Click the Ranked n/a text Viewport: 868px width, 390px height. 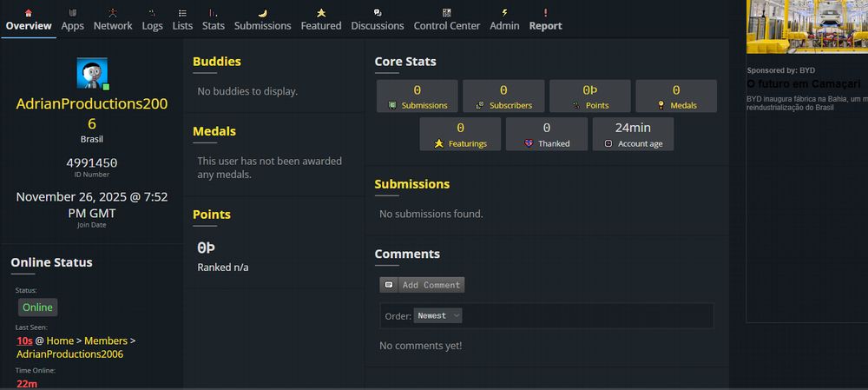click(x=223, y=268)
